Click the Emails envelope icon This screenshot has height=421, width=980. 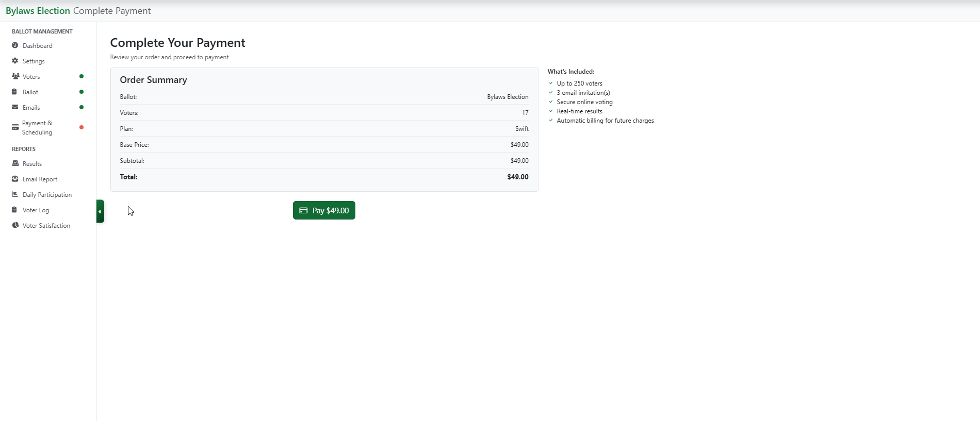(15, 107)
